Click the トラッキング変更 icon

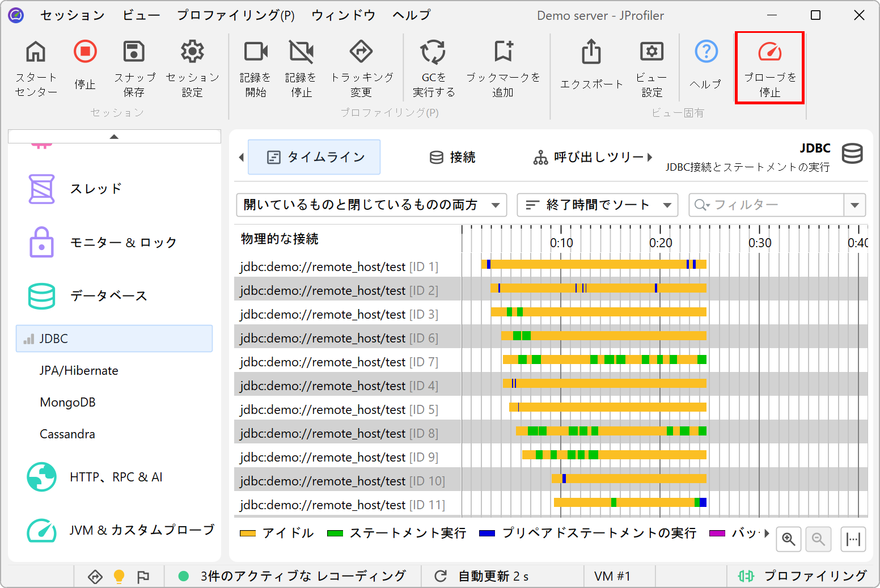[x=361, y=52]
